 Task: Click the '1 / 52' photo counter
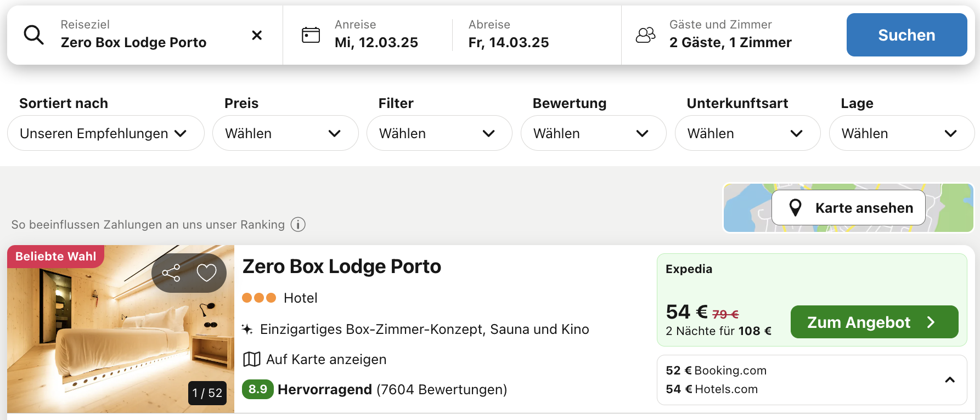(x=207, y=393)
